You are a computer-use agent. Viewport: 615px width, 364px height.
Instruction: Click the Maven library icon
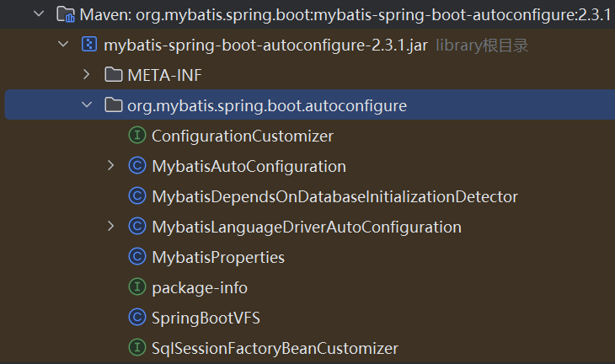66,14
